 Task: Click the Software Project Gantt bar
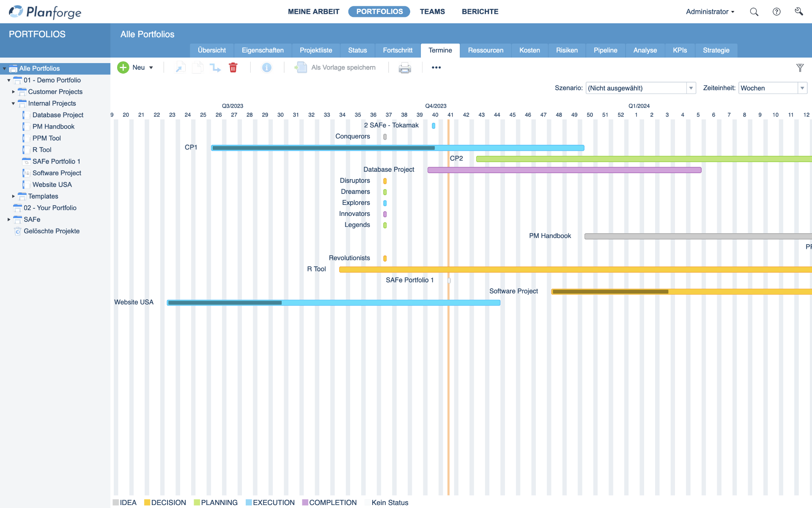[682, 292]
